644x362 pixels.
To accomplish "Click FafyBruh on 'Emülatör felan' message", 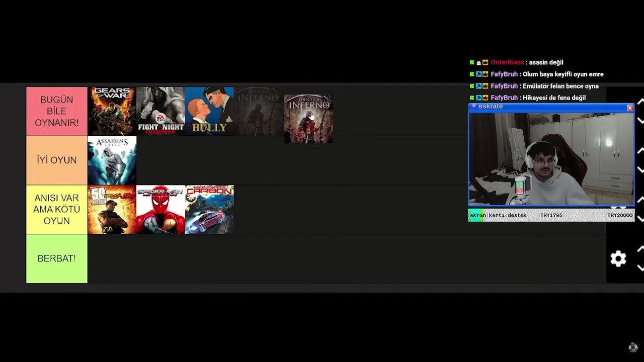I will pyautogui.click(x=504, y=86).
